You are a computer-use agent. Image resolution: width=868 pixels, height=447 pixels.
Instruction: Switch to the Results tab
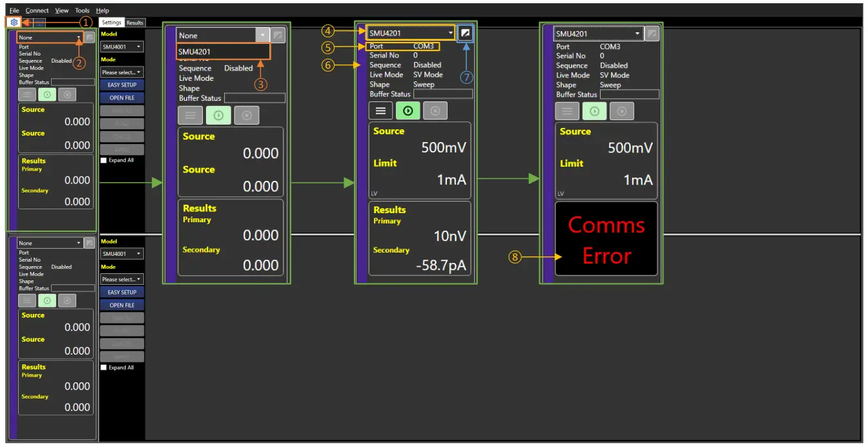(x=135, y=23)
